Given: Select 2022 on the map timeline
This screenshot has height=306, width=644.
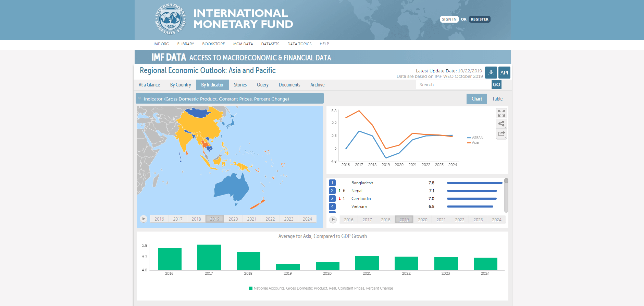Looking at the screenshot, I should click(x=270, y=219).
